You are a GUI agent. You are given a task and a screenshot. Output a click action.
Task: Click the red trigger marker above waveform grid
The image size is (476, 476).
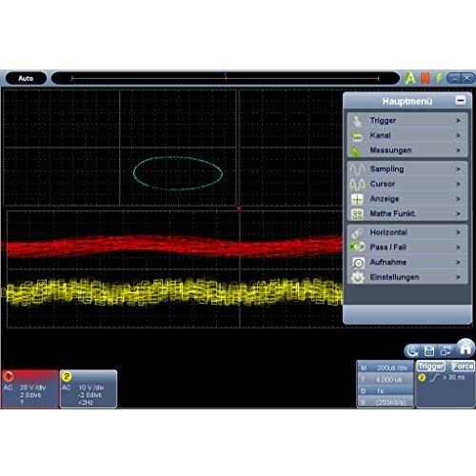(x=239, y=208)
